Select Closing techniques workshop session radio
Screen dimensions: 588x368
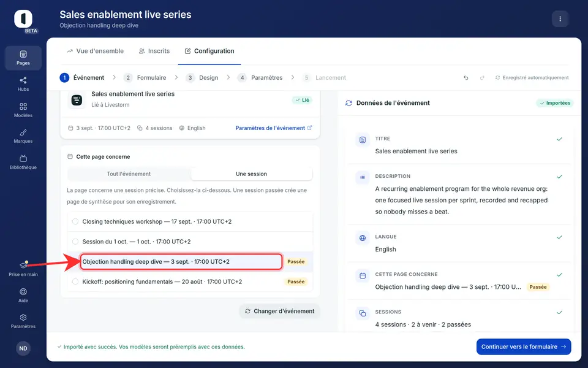pos(75,221)
